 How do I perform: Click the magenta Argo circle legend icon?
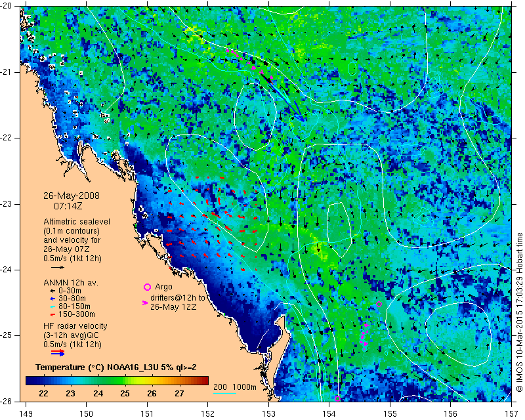tap(147, 287)
